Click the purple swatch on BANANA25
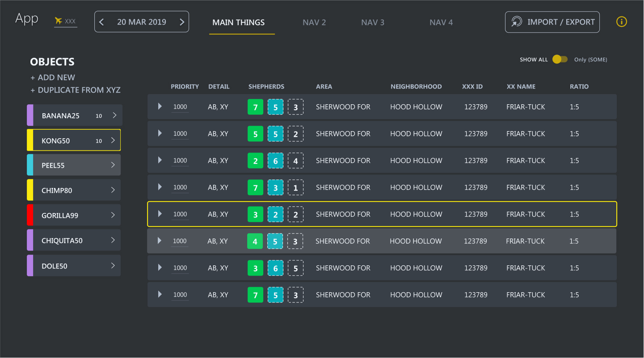The image size is (644, 358). [x=30, y=115]
